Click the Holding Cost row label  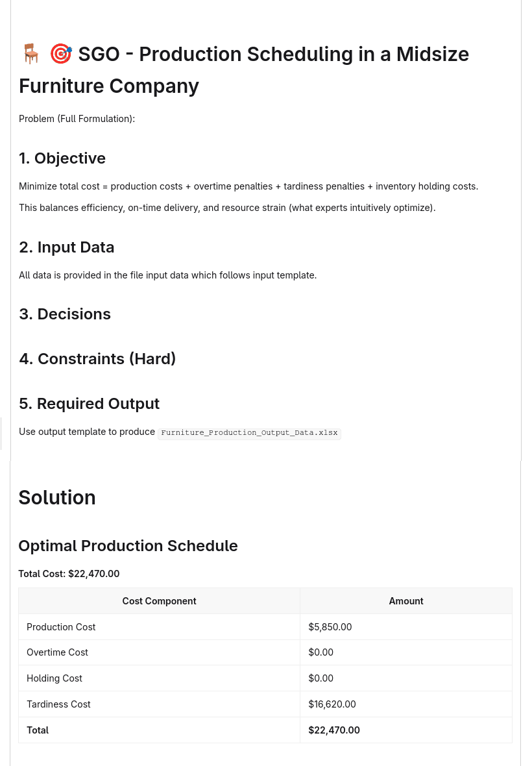(x=54, y=678)
